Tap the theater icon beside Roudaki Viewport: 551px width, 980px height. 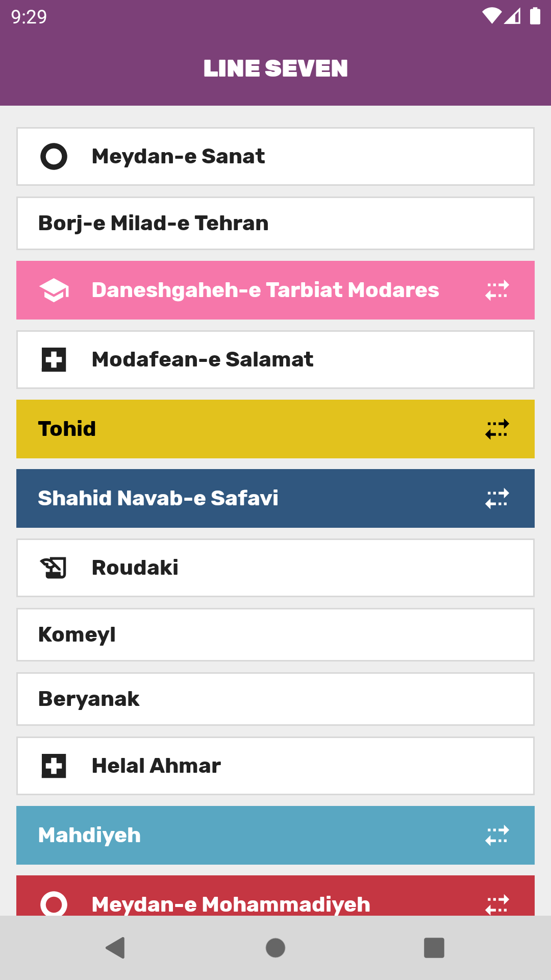tap(54, 568)
